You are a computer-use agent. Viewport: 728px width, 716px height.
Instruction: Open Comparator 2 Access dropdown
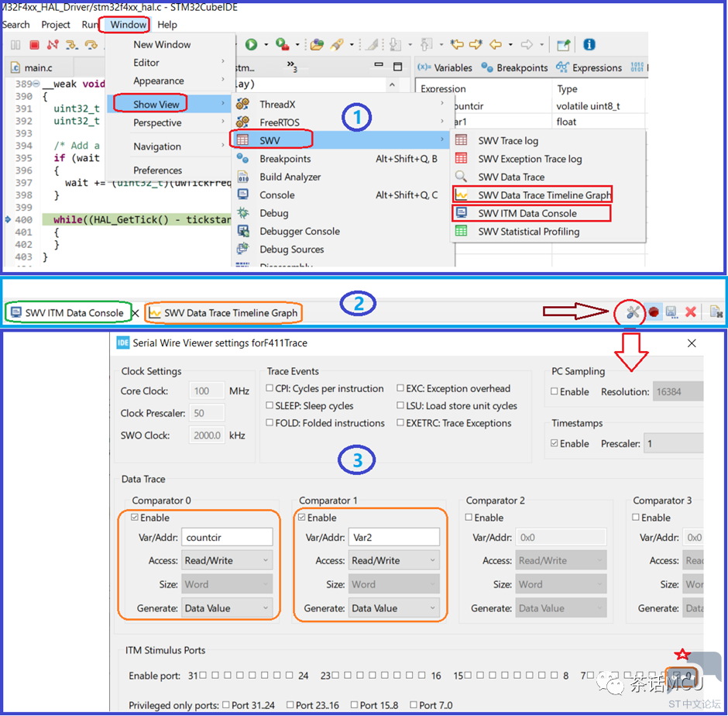click(561, 560)
